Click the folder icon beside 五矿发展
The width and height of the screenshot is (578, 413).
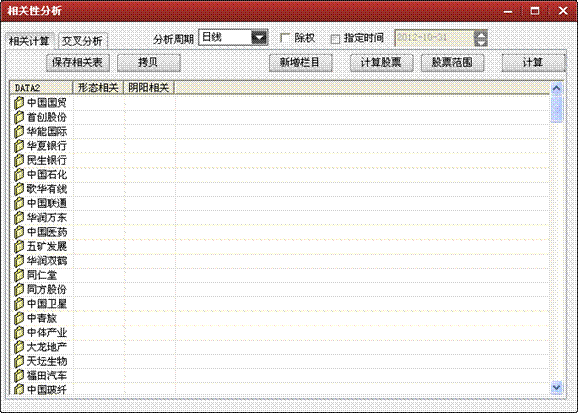click(x=19, y=247)
